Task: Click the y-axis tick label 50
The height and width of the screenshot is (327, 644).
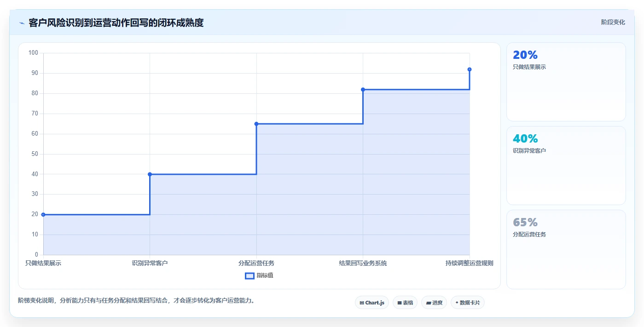Action: coord(35,154)
